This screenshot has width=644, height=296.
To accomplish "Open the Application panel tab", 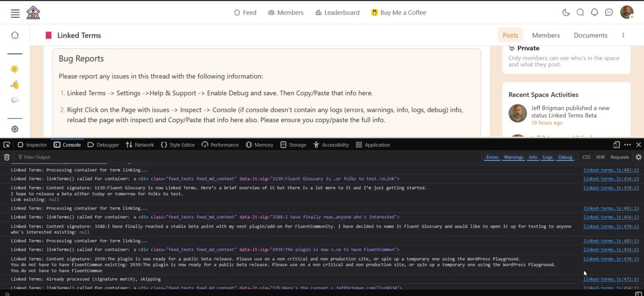I will 373,145.
